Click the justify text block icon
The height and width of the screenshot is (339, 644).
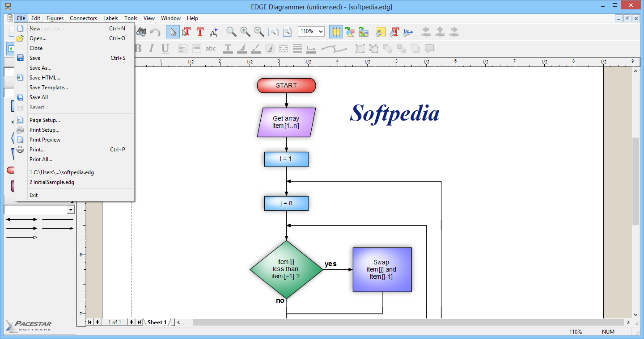(196, 48)
